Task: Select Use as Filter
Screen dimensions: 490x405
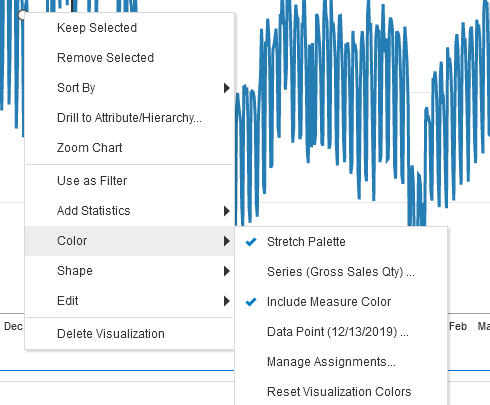Action: pyautogui.click(x=130, y=181)
